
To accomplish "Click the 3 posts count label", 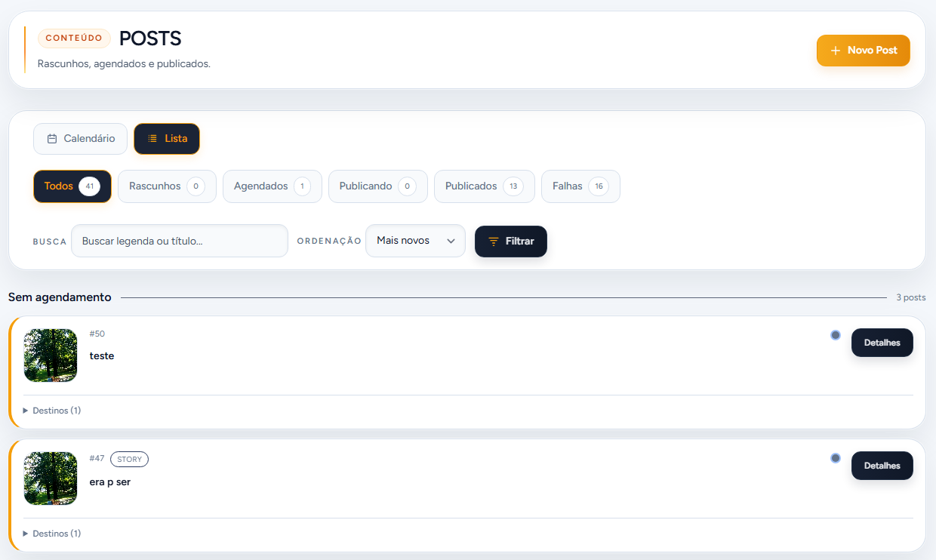I will click(911, 297).
